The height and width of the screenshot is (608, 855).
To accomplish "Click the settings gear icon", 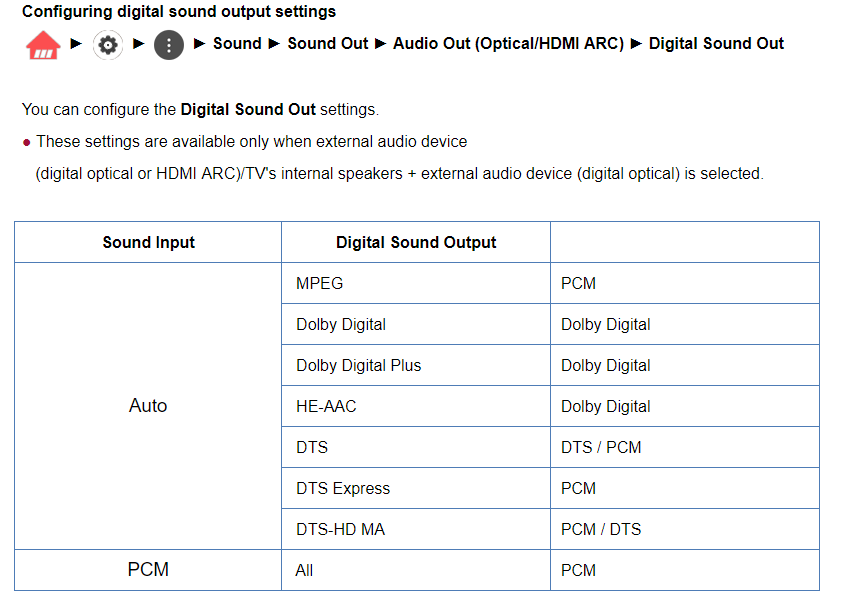I will click(x=108, y=45).
